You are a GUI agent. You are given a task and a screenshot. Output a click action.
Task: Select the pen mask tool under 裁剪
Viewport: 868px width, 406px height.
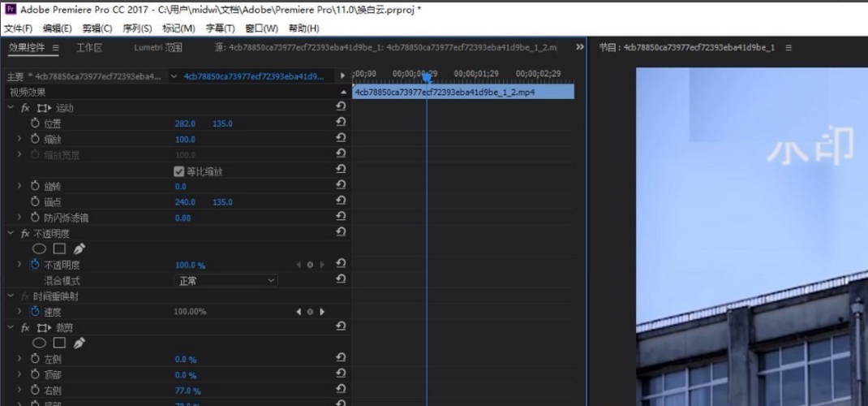click(x=79, y=343)
